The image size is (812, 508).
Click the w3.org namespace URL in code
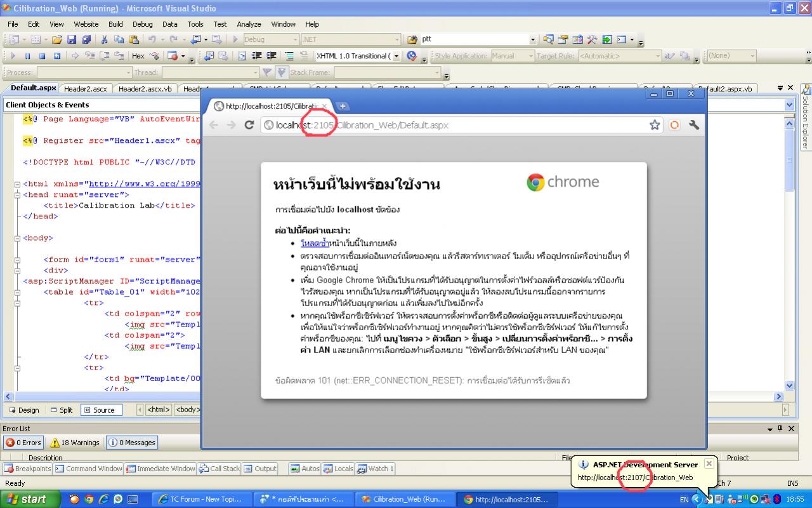point(145,184)
